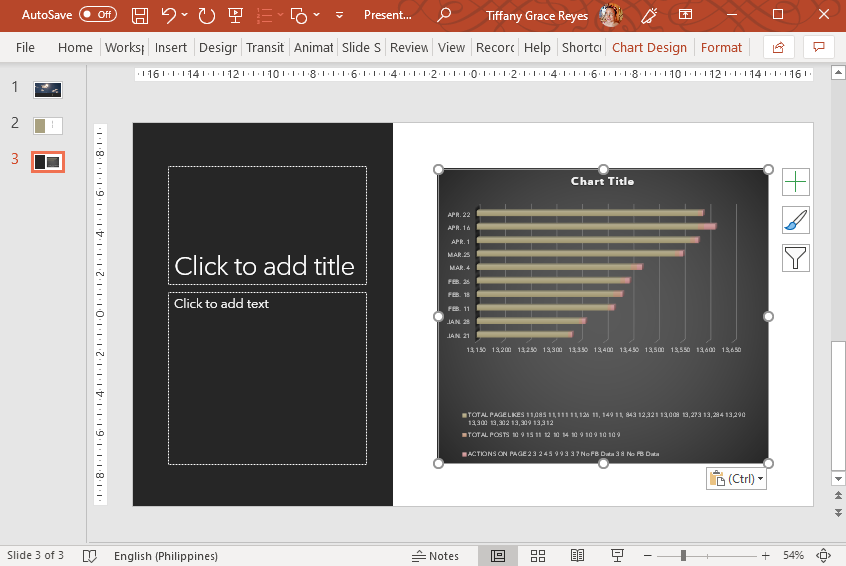Viewport: 846px width, 566px height.
Task: Click the Search magnifier icon
Action: (x=444, y=15)
